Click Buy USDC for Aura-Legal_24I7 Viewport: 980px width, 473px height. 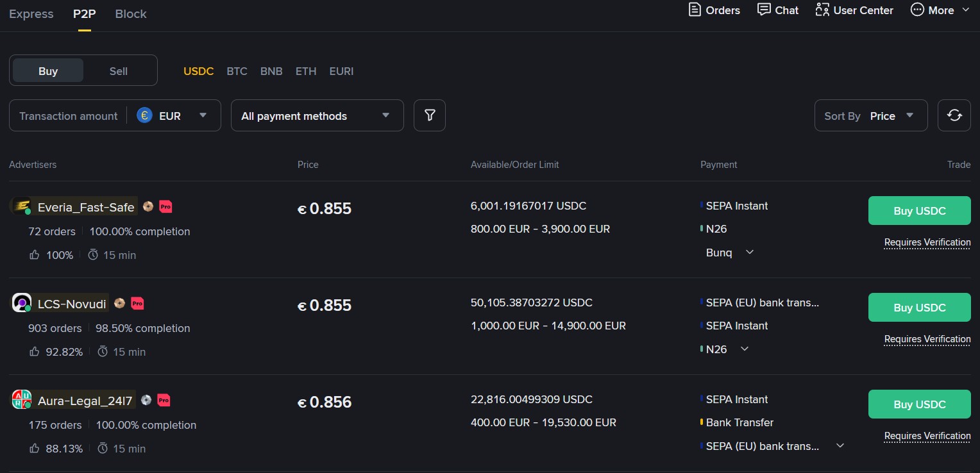920,404
